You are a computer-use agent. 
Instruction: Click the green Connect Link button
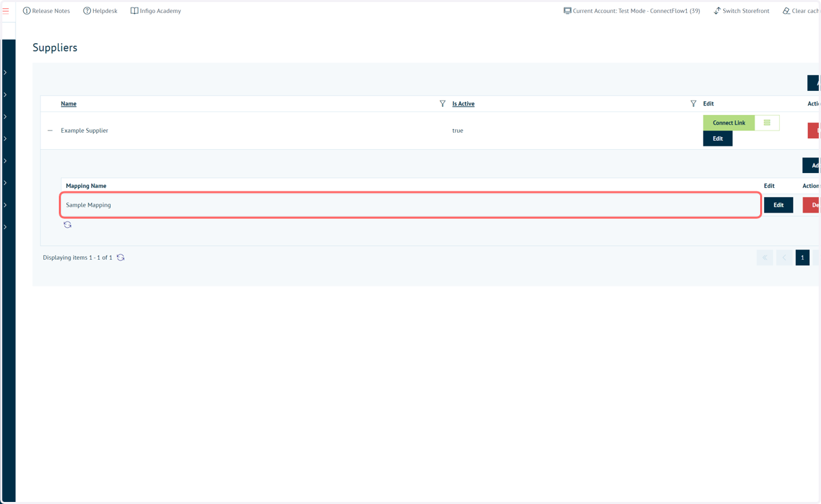pyautogui.click(x=729, y=123)
